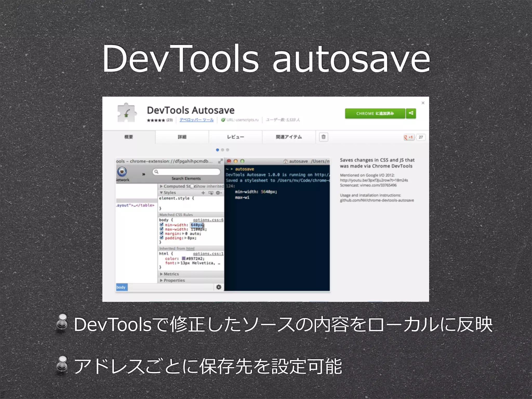Expand the margin shorthand triangle
Image resolution: width=532 pixels, height=399 pixels.
pyautogui.click(x=183, y=234)
